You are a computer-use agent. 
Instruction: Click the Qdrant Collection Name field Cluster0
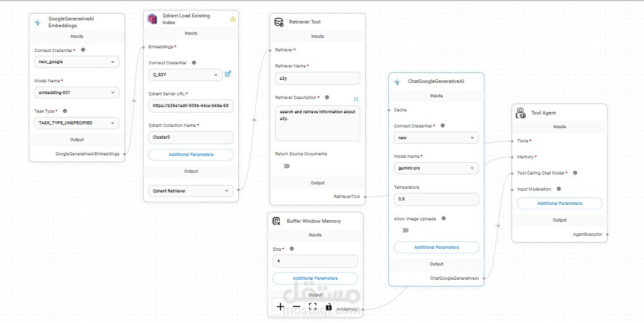pos(191,137)
